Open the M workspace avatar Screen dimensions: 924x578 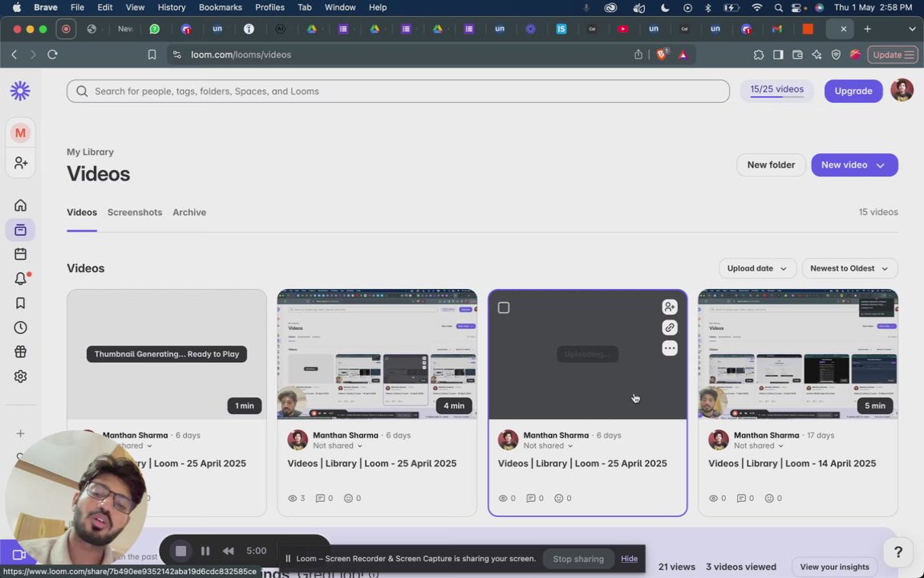[20, 132]
